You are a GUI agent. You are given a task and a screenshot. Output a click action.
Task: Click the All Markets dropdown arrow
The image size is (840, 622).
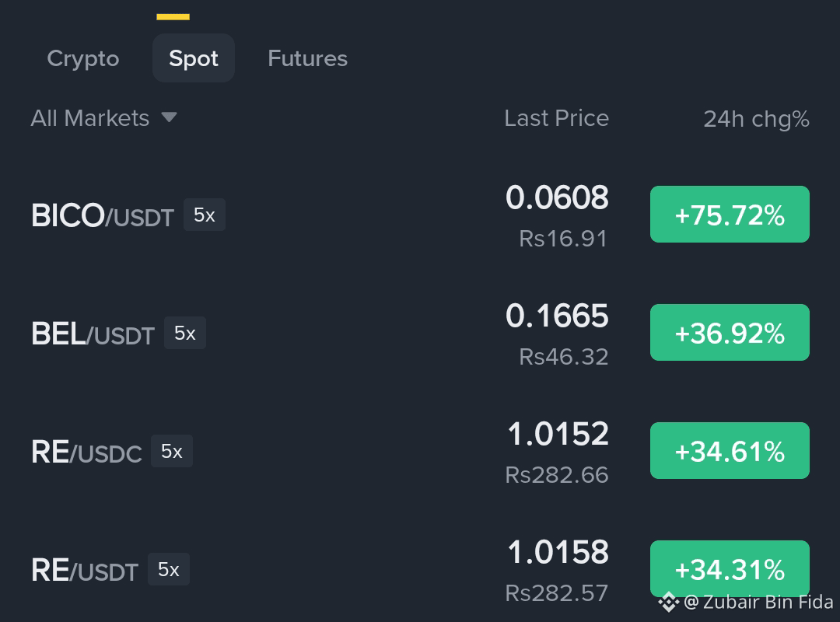tap(170, 117)
